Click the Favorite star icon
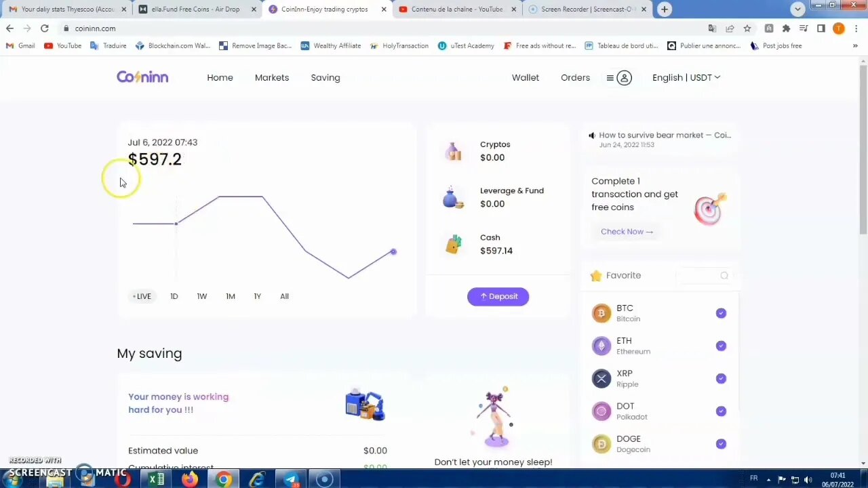The width and height of the screenshot is (868, 488). click(596, 275)
